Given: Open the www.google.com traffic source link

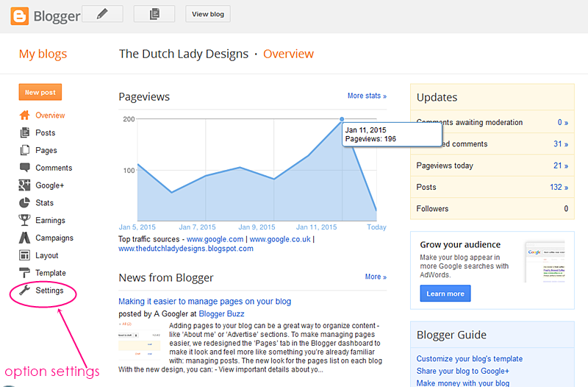Looking at the screenshot, I should tap(215, 239).
